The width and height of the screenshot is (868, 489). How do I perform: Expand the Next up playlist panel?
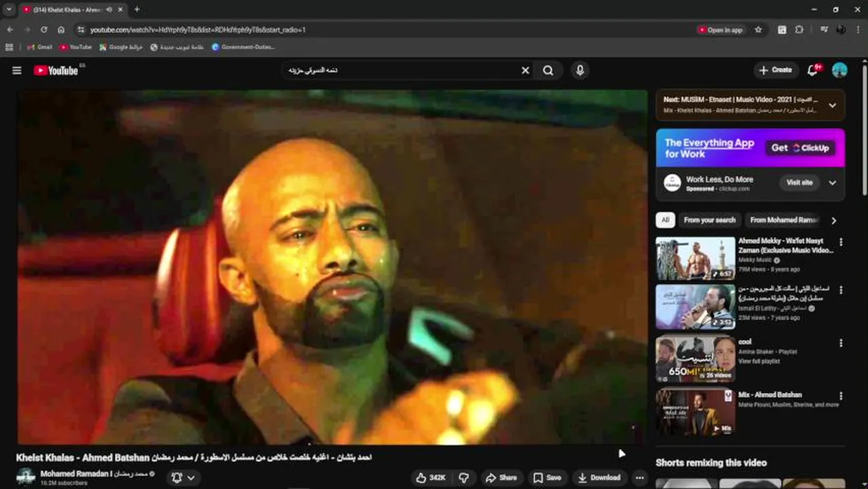[x=832, y=105]
